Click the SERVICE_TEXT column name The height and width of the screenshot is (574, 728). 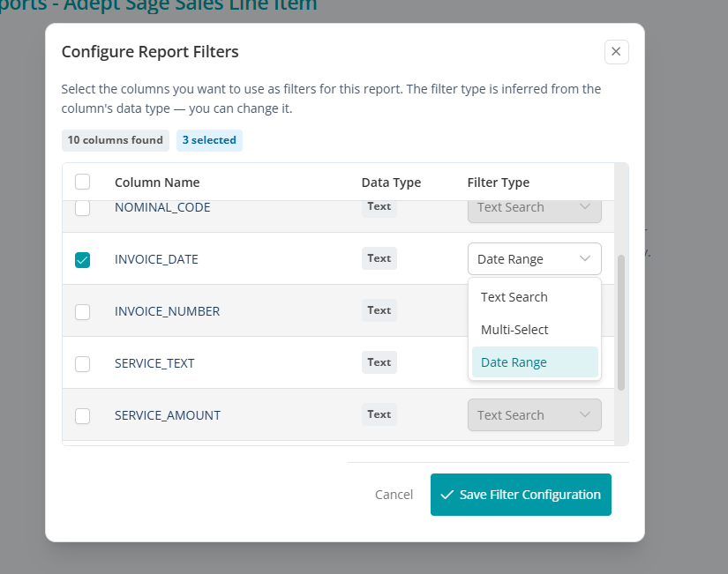point(154,363)
